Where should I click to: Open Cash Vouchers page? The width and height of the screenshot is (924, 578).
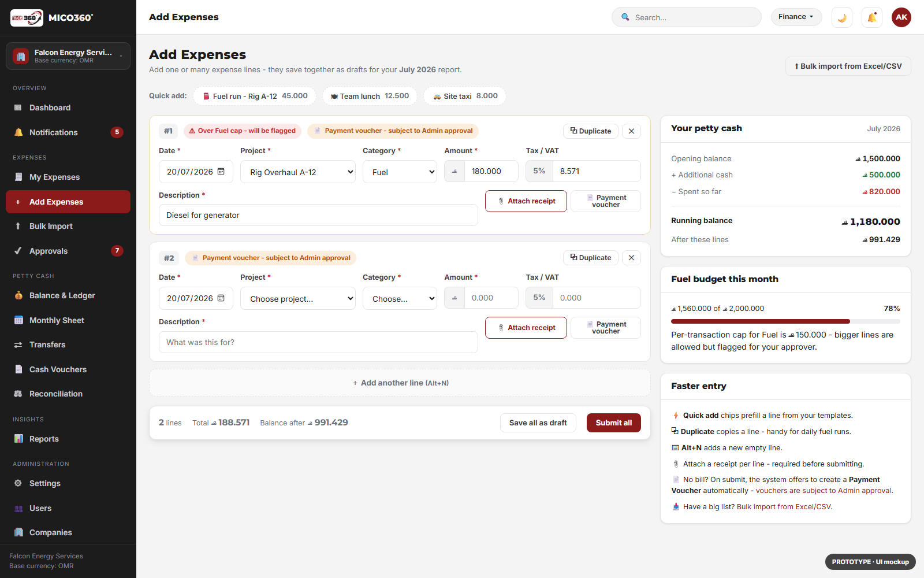click(68, 369)
